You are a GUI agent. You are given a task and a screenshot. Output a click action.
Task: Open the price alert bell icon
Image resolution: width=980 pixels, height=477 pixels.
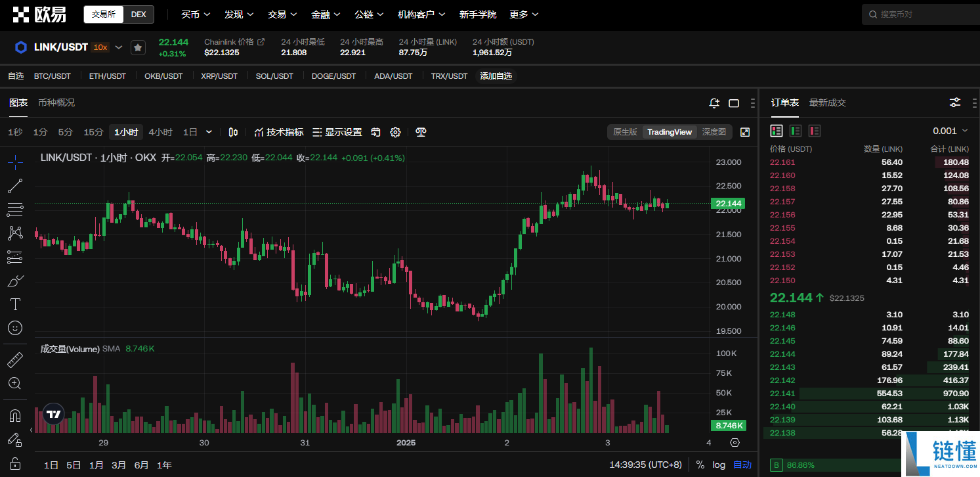point(715,103)
